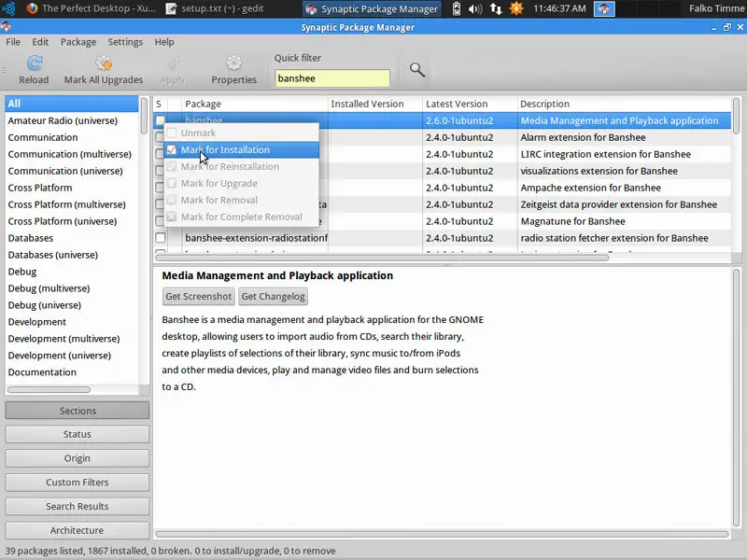Image resolution: width=747 pixels, height=560 pixels.
Task: Click the package list horizontal scrollbar
Action: click(x=382, y=258)
